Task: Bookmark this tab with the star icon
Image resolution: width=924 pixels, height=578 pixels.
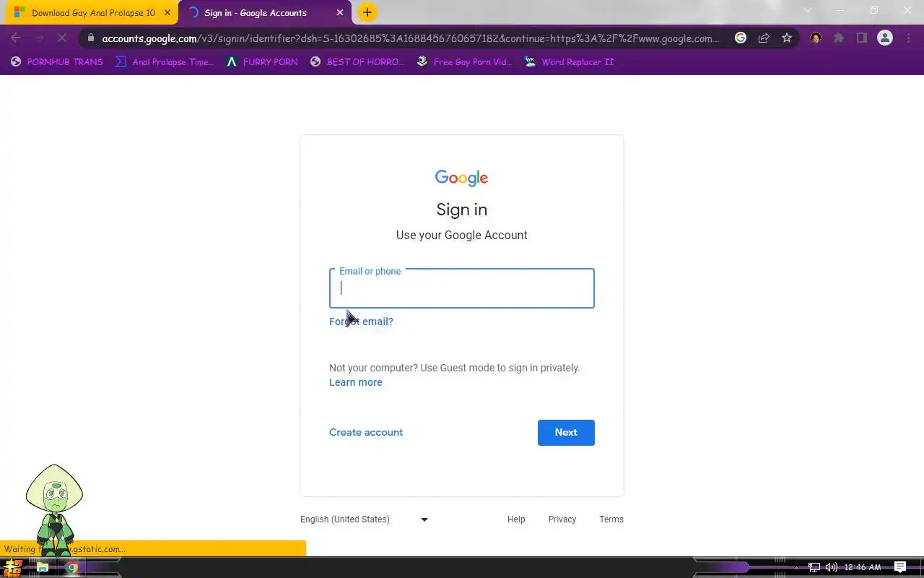Action: pyautogui.click(x=787, y=38)
